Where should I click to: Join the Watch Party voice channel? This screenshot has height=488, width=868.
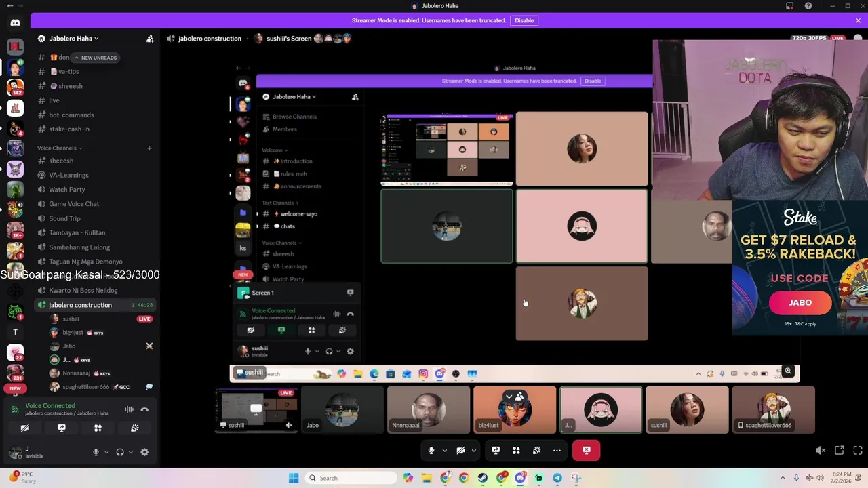tap(96, 190)
